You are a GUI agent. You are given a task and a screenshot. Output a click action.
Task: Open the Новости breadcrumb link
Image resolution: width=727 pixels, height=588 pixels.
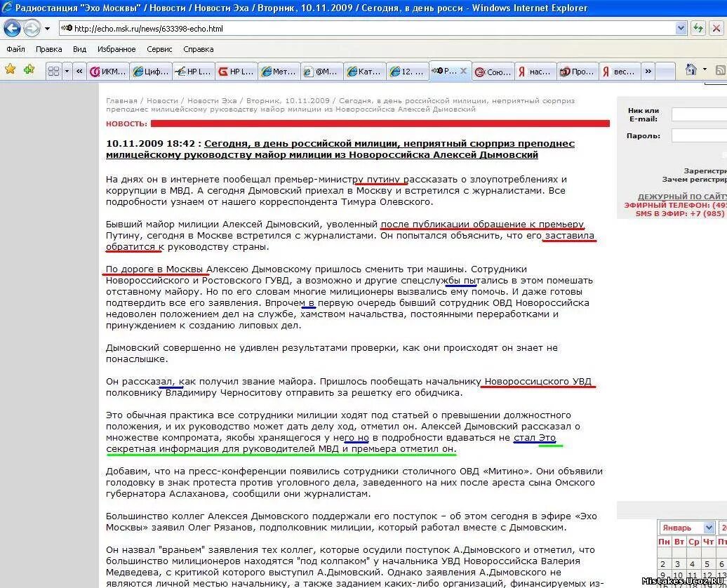(162, 100)
